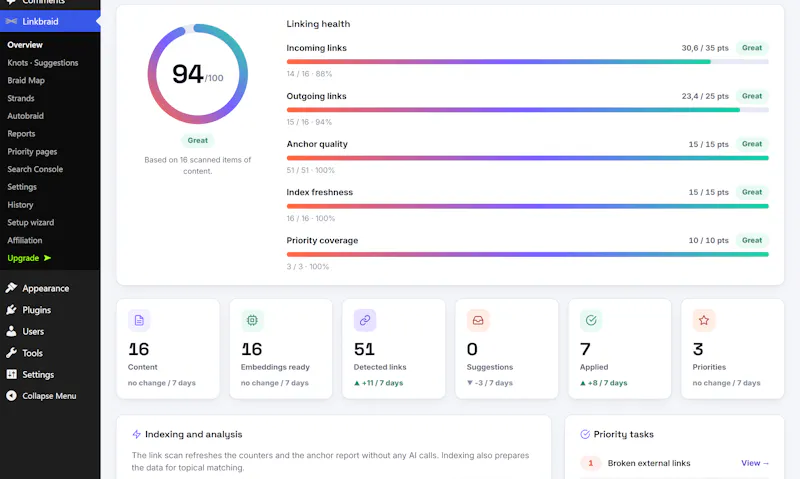The width and height of the screenshot is (800, 479).
Task: Click the Index freshness progress bar
Action: pos(528,206)
